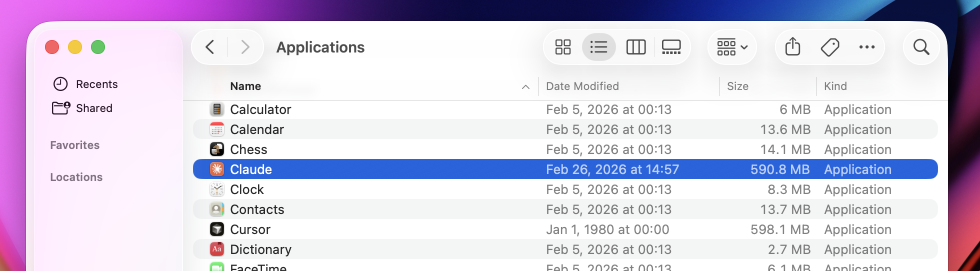This screenshot has height=271, width=980.
Task: Sort by Size column header
Action: pyautogui.click(x=737, y=86)
